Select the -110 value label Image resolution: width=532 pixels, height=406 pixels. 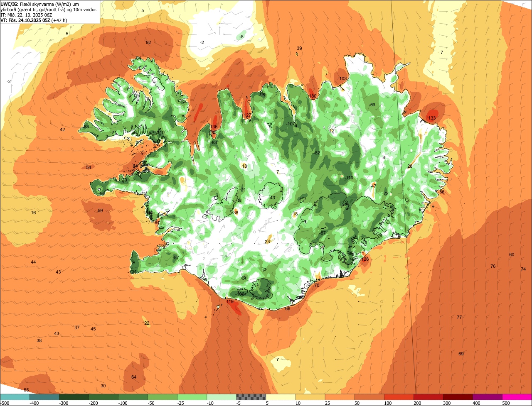tap(349, 178)
